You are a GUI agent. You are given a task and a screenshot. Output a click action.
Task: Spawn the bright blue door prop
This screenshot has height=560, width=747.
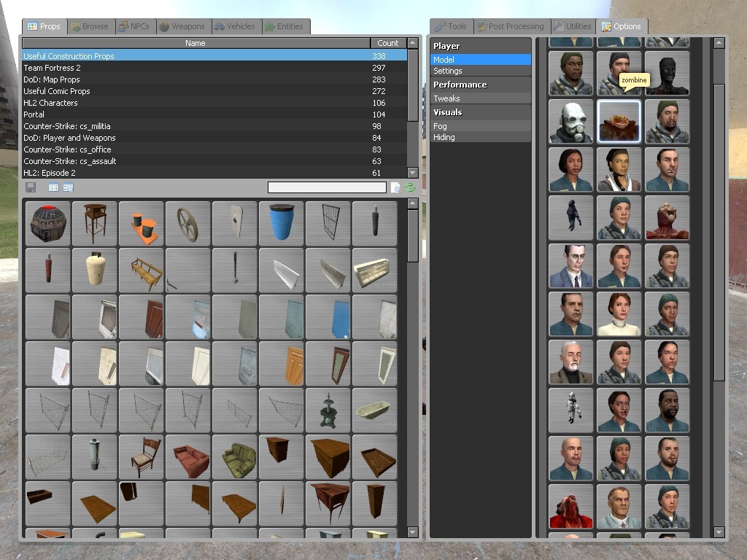pos(328,316)
